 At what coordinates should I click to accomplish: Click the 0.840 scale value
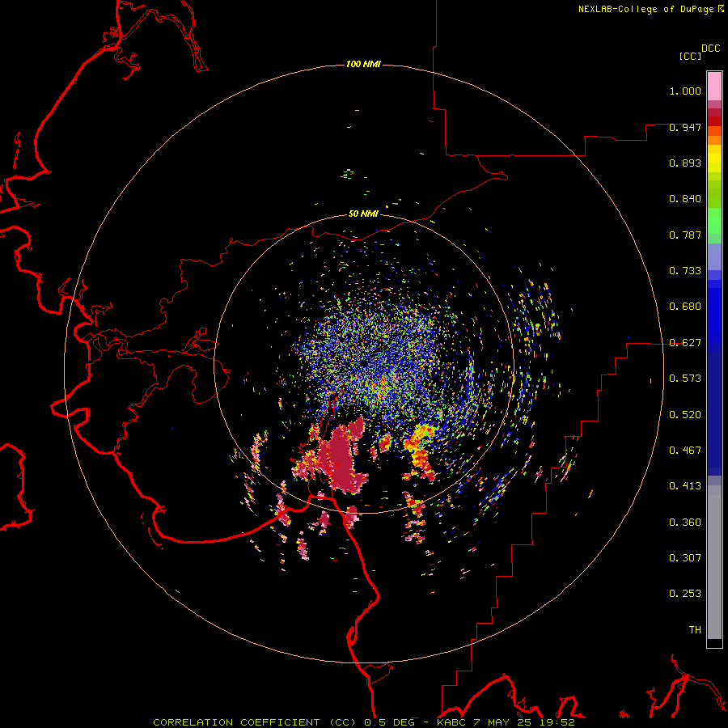coord(685,199)
